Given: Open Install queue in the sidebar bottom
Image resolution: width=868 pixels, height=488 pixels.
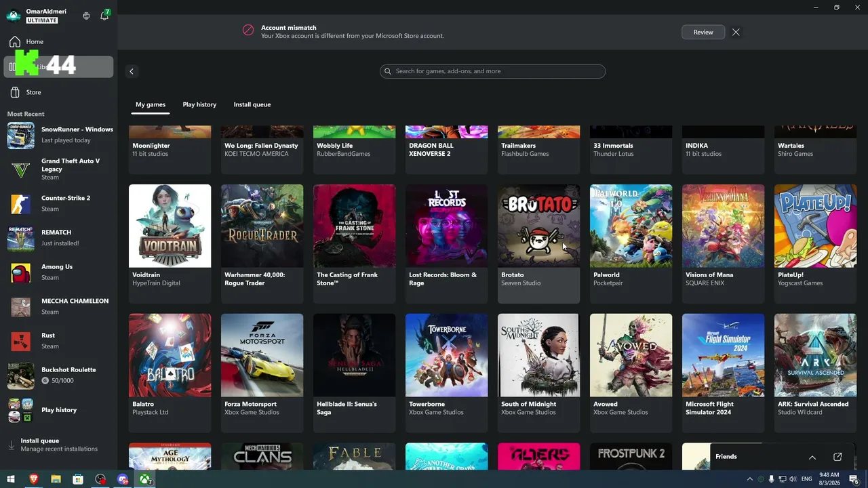Looking at the screenshot, I should point(60,445).
